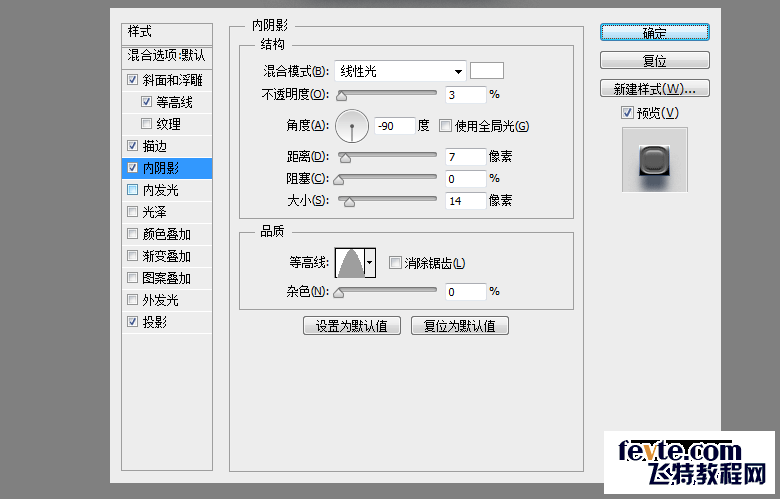
Task: Toggle the 斜面和浮雕 checkbox
Action: click(x=132, y=80)
